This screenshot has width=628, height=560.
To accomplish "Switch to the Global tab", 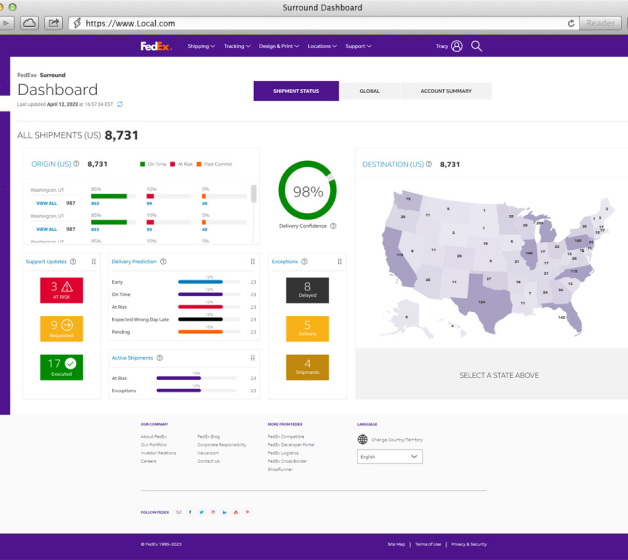I will [x=369, y=91].
